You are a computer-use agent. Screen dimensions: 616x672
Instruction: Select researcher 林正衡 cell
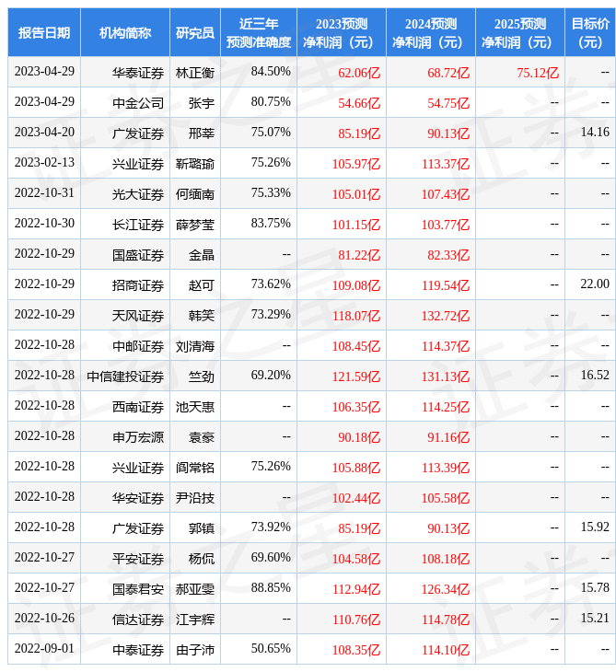point(195,73)
